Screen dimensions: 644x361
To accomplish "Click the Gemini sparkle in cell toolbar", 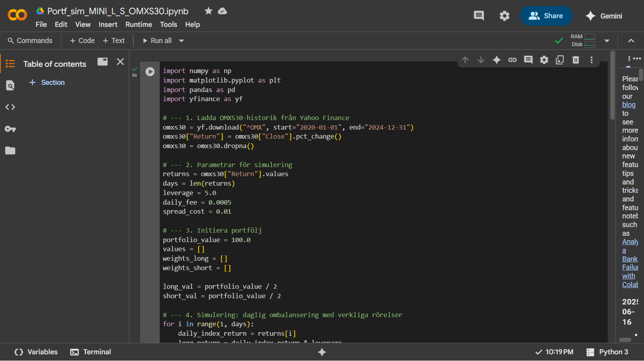I will [497, 60].
